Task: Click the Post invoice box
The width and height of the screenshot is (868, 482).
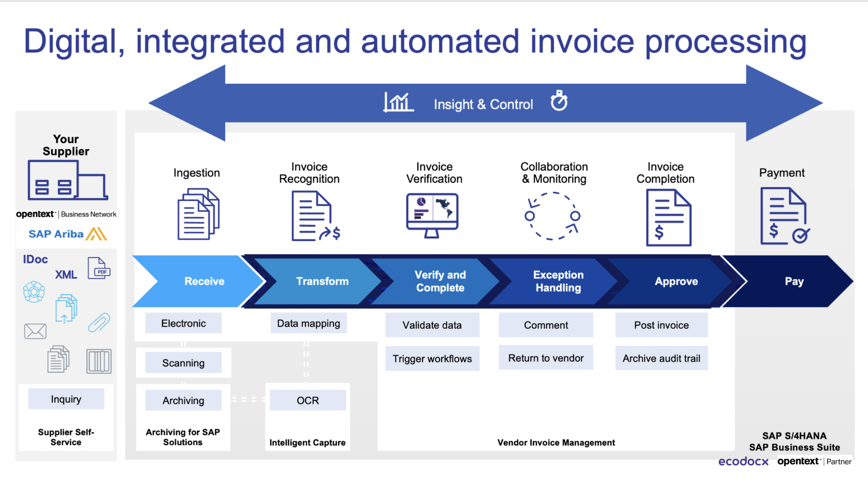Action: [661, 325]
